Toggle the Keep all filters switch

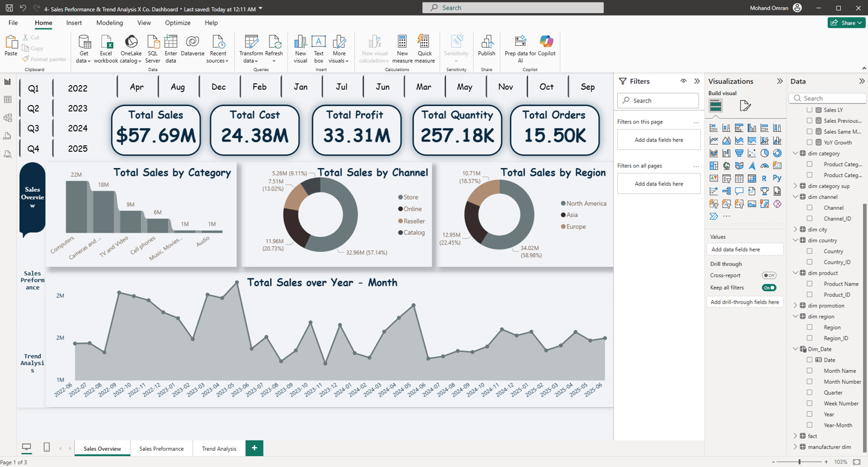tap(769, 287)
